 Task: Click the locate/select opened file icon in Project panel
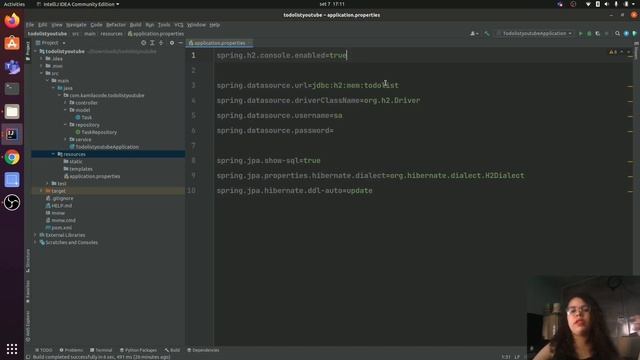pos(143,42)
